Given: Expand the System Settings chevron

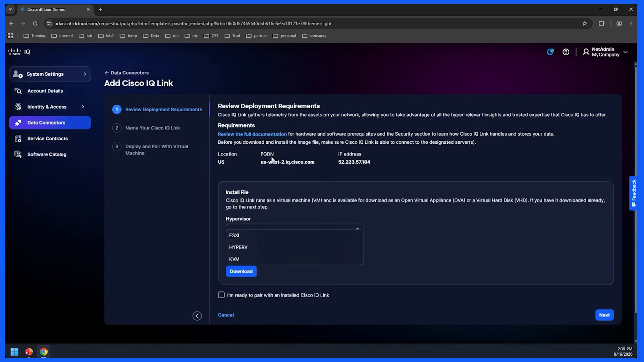Looking at the screenshot, I should coord(85,74).
